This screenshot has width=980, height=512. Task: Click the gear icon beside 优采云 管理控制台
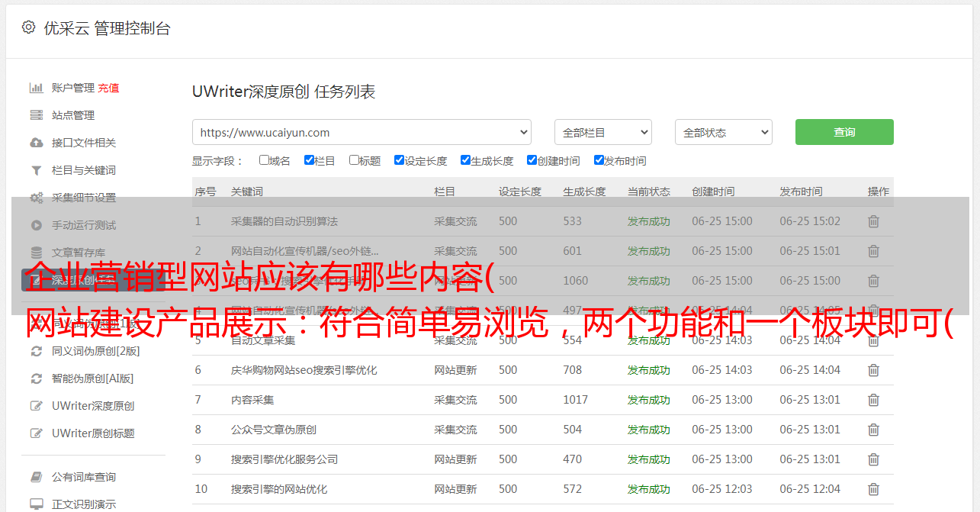(x=28, y=27)
